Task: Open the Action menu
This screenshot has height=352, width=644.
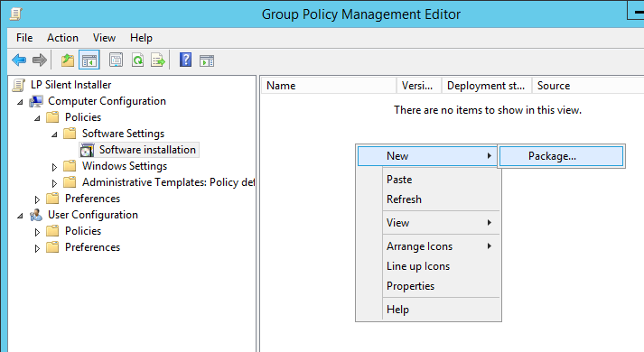Action: point(62,38)
